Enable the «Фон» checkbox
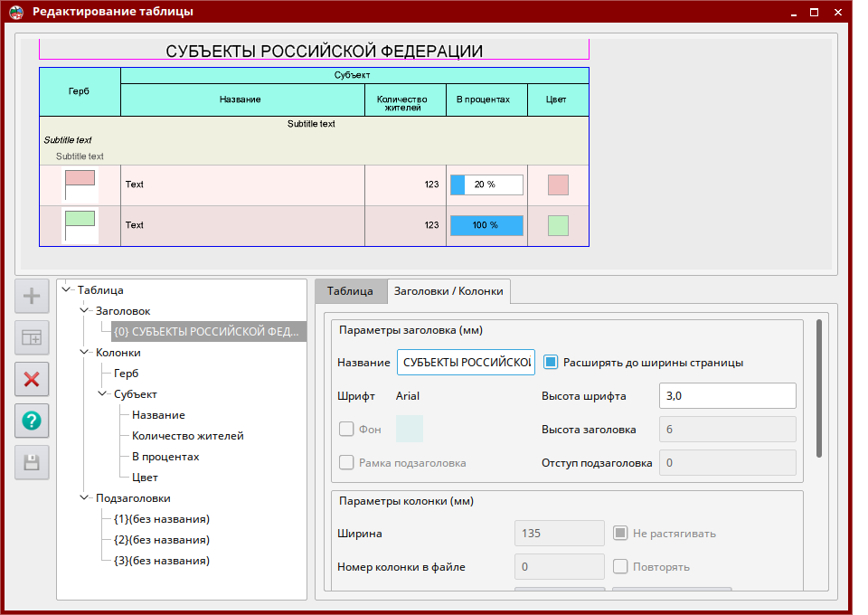This screenshot has height=615, width=868. point(346,429)
